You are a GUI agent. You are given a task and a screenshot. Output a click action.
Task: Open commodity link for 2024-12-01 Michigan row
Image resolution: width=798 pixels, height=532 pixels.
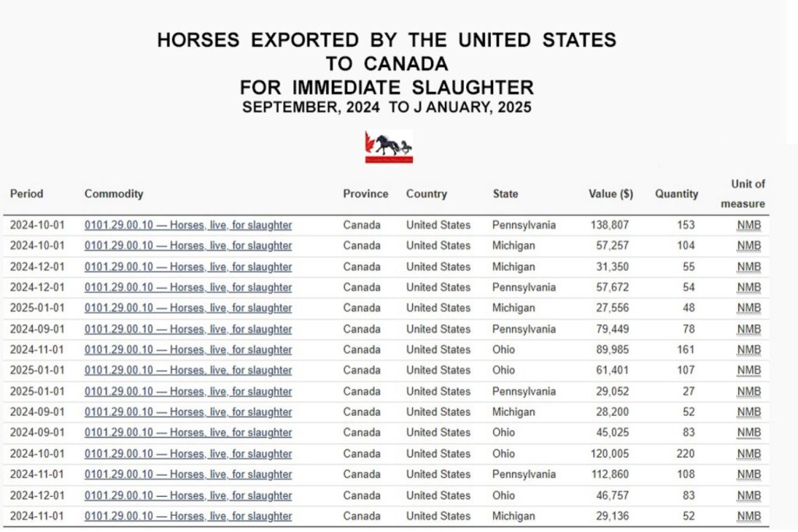[x=188, y=267]
